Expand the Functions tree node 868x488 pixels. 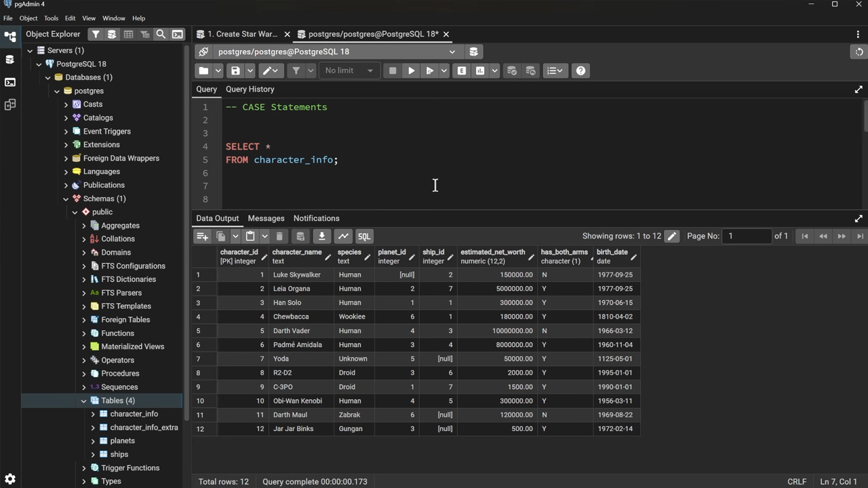coord(84,333)
